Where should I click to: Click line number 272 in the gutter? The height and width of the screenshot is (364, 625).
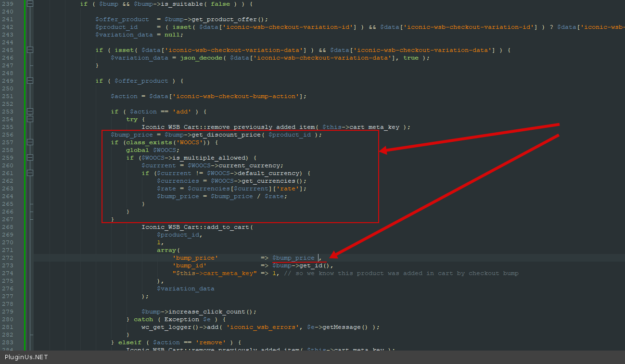coord(8,258)
